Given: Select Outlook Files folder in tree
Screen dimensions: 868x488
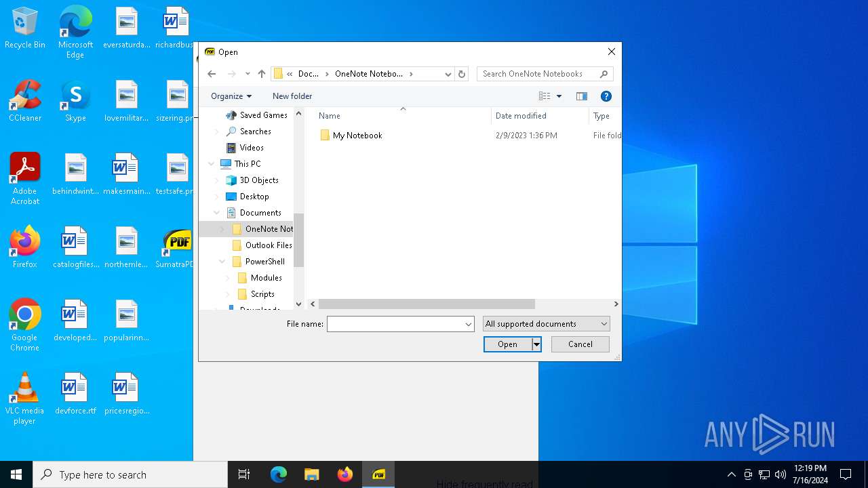Looking at the screenshot, I should coord(269,245).
